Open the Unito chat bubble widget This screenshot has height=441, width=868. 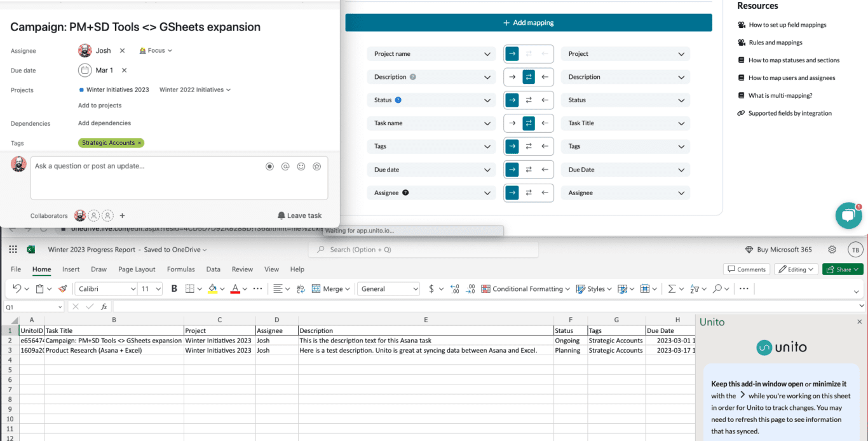tap(848, 216)
